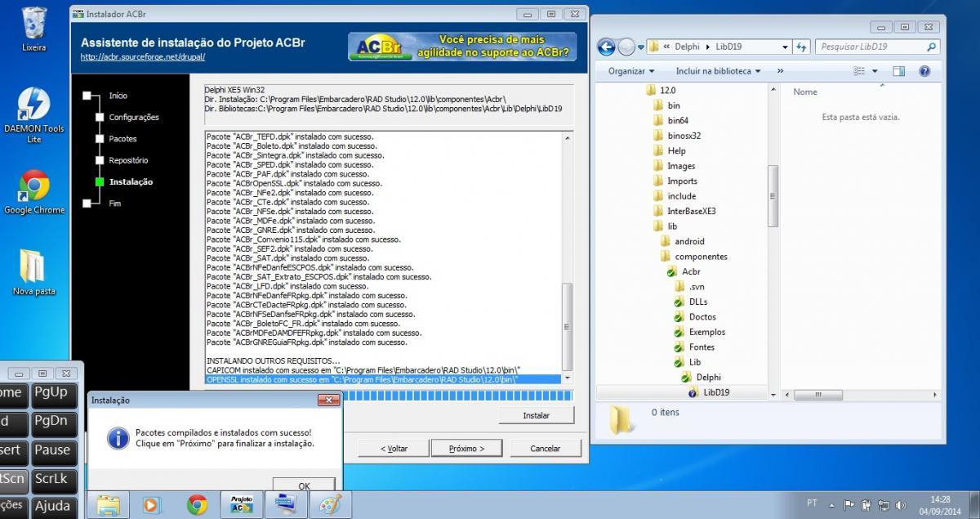
Task: Click the Projeto ACBr taskbar icon
Action: pos(242,504)
